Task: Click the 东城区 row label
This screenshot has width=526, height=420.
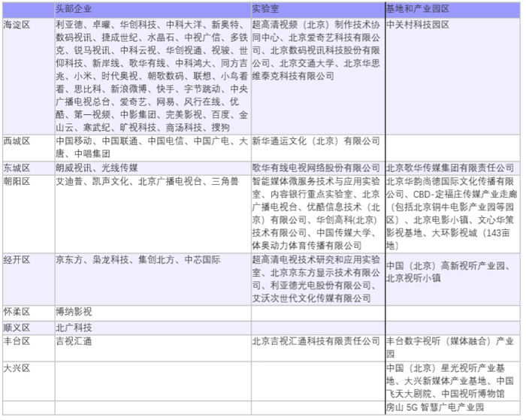Action: [29, 168]
